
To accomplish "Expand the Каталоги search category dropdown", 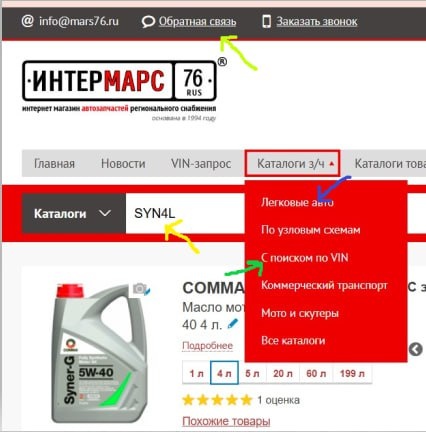I will [x=74, y=214].
